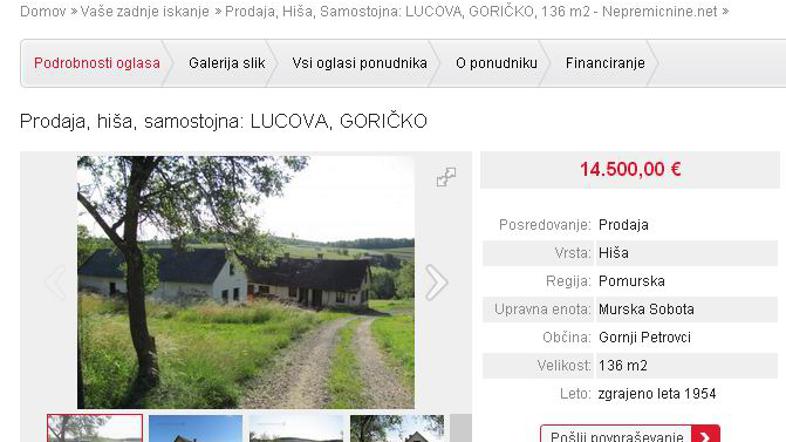
Task: Open the Vaše zadnje iskanje breadcrumb
Action: point(145,11)
